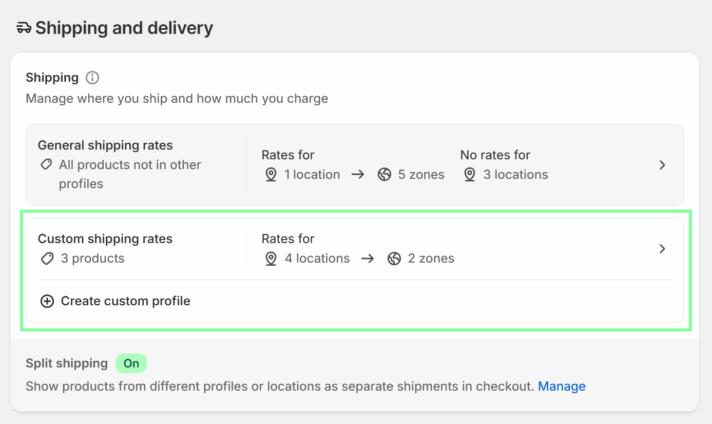Click the globe icon beside 5 zones
Viewport: 712px width, 424px height.
384,174
